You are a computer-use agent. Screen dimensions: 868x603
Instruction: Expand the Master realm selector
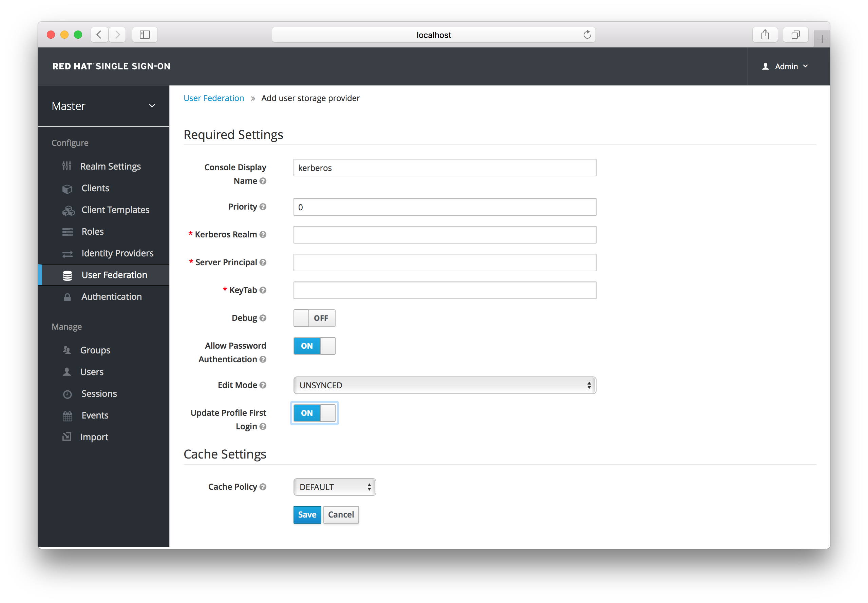click(x=101, y=105)
